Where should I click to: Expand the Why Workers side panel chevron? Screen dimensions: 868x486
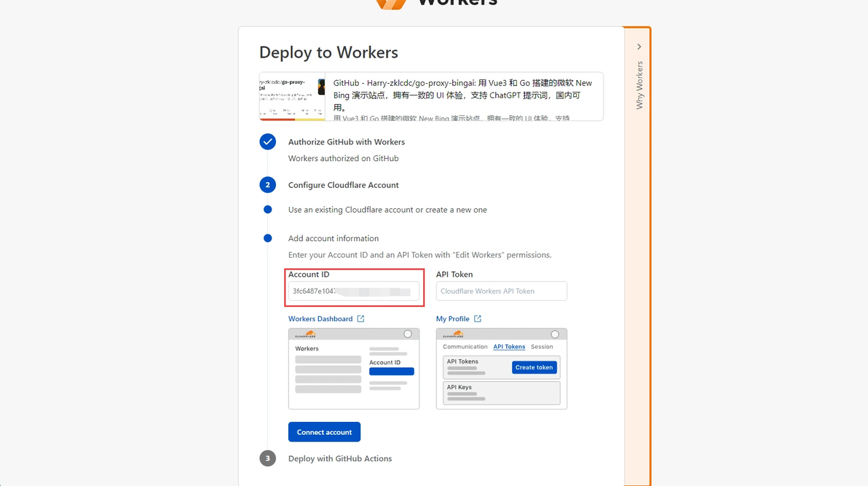(x=639, y=47)
